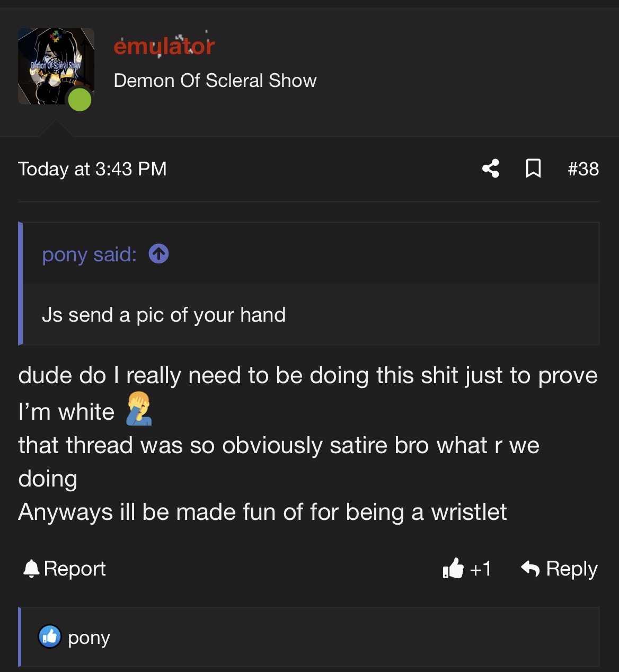Click the green online status dot
This screenshot has height=672, width=619.
click(80, 100)
